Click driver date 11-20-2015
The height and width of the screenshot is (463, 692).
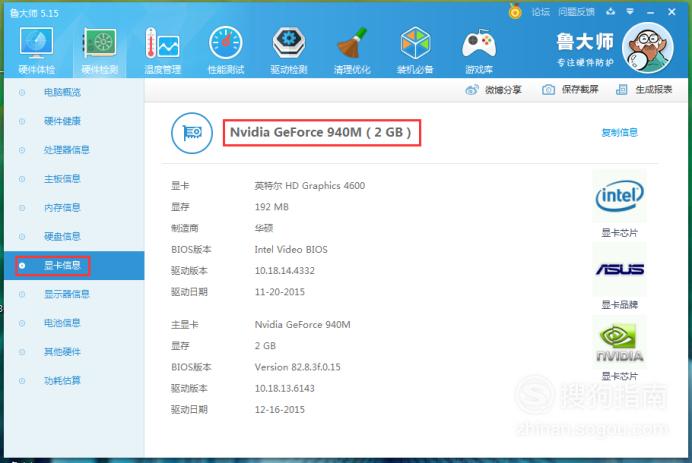(x=279, y=292)
